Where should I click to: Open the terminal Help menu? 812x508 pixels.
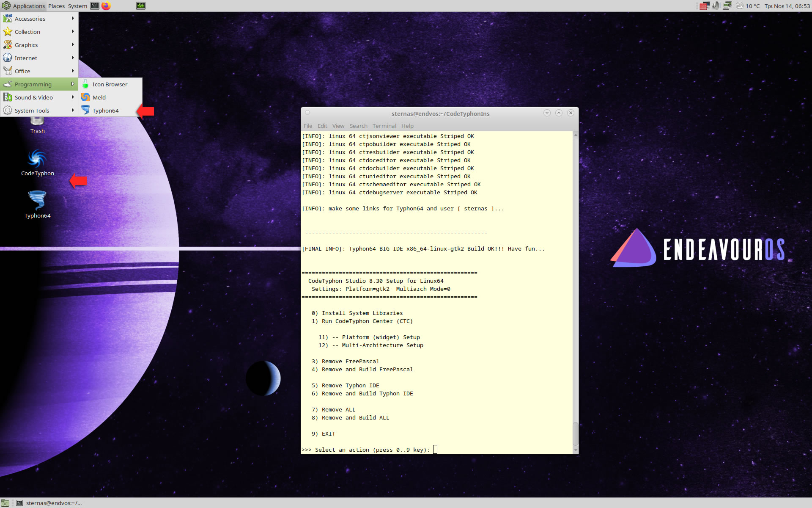point(407,126)
